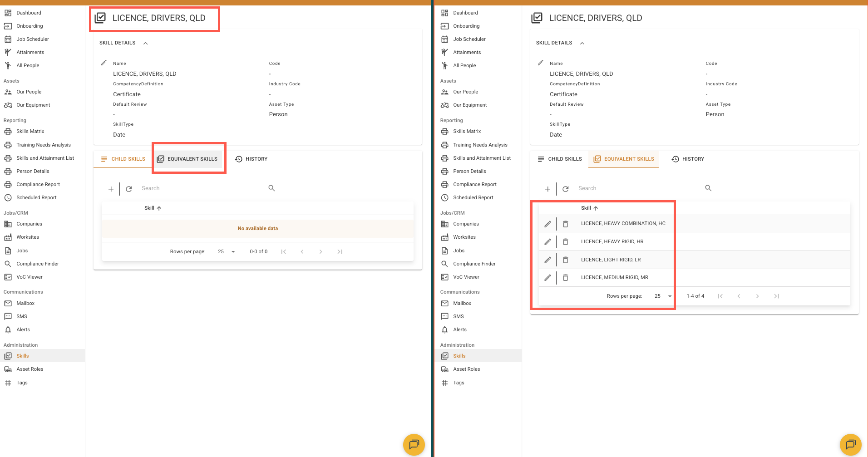
Task: Refresh the list containing four licence skills
Action: pyautogui.click(x=565, y=189)
